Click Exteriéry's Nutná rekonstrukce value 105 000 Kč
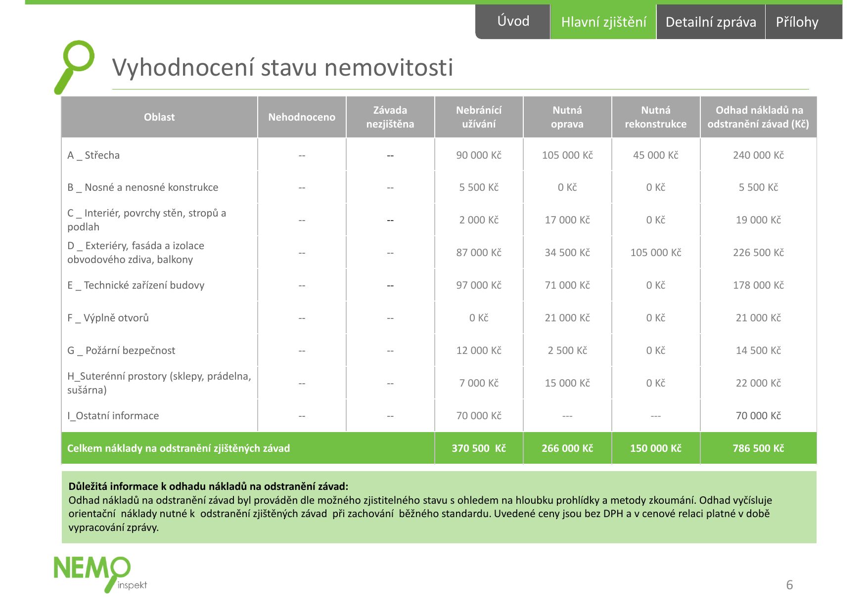868x613 pixels. (656, 253)
